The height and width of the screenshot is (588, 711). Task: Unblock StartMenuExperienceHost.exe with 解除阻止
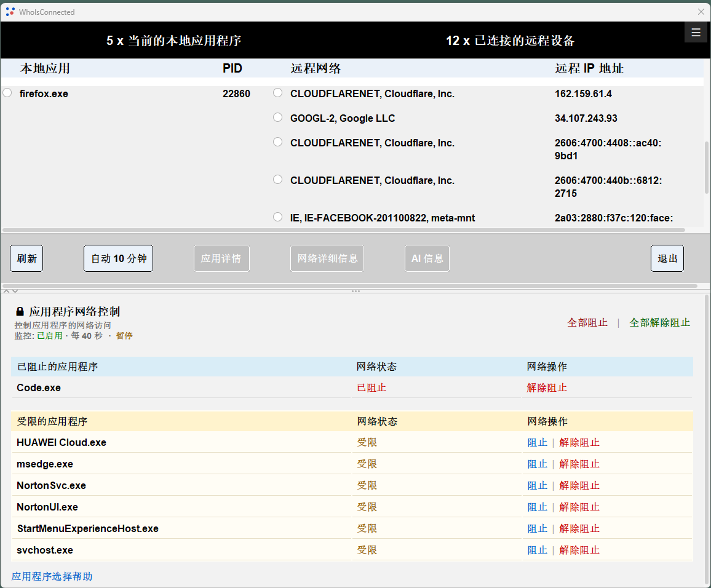579,528
